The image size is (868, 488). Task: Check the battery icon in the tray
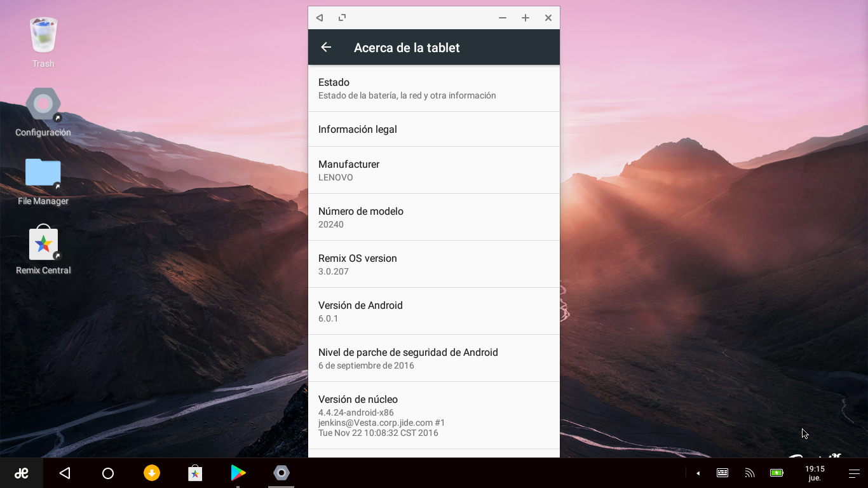point(776,473)
